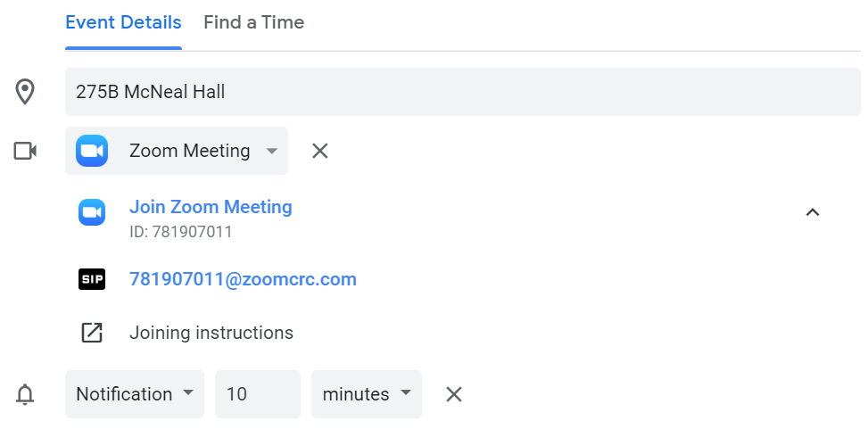
Task: Click the 275B McNeal Hall location field
Action: point(463,92)
